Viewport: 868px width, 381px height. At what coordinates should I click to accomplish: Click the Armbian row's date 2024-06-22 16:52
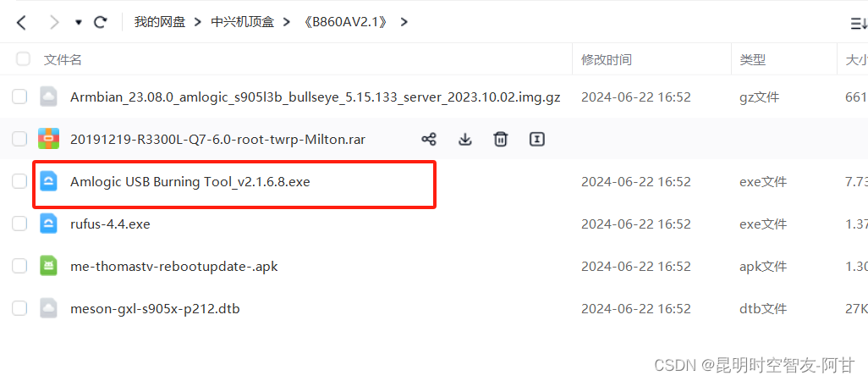point(636,97)
